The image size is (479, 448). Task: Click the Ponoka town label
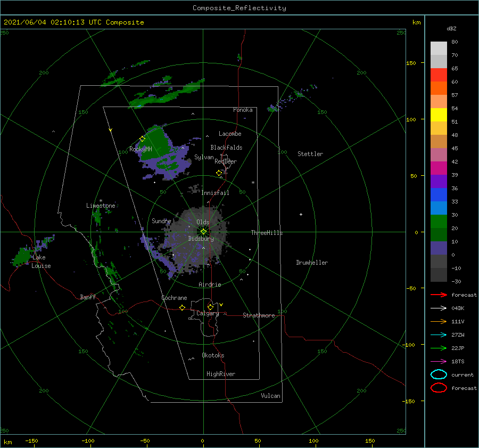point(243,110)
